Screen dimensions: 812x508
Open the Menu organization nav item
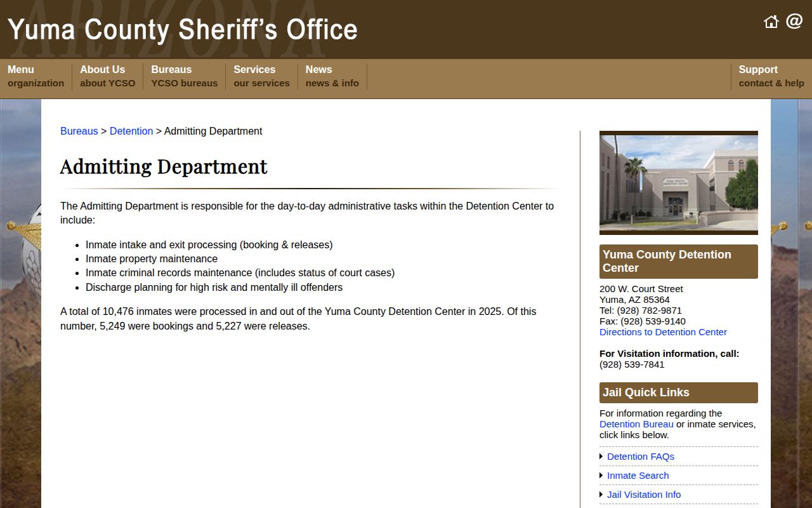[36, 76]
